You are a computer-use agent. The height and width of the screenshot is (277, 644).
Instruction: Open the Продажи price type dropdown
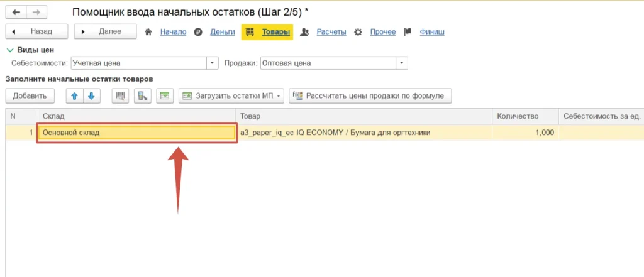402,63
